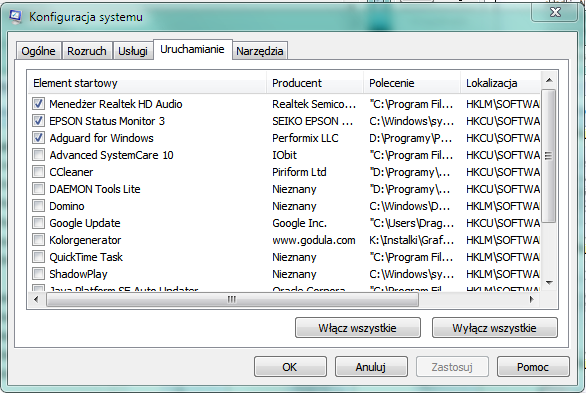Viewport: 586px width, 393px height.
Task: Close the Konfiguracja systemu window
Action: (x=555, y=12)
